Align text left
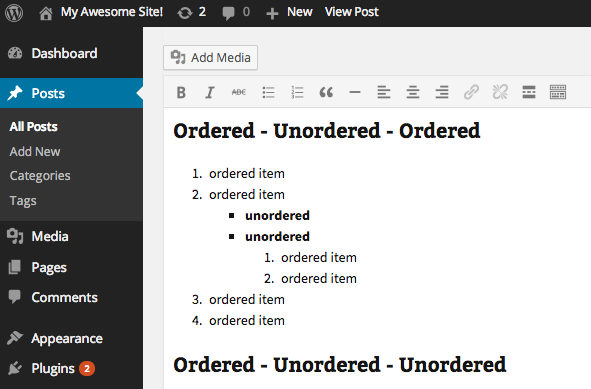Viewport: 591px width, 389px height. click(x=384, y=92)
